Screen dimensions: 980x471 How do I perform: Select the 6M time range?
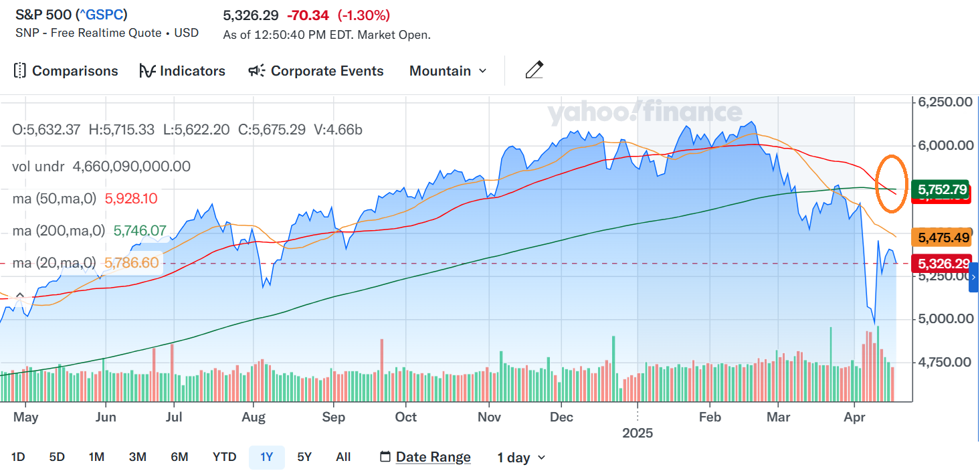[x=179, y=457]
